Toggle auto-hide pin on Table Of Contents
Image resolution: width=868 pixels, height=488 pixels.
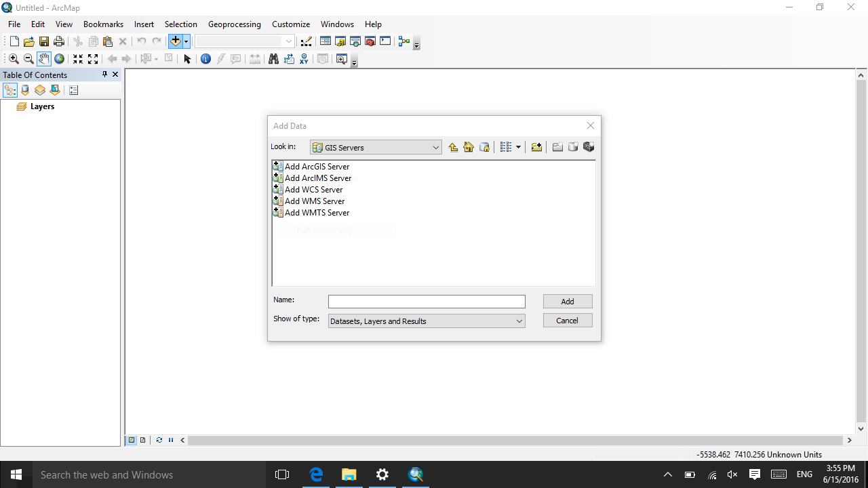104,75
